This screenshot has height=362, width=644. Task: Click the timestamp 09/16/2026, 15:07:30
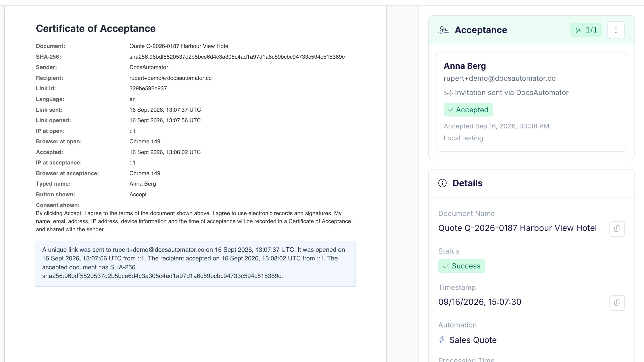coord(479,302)
